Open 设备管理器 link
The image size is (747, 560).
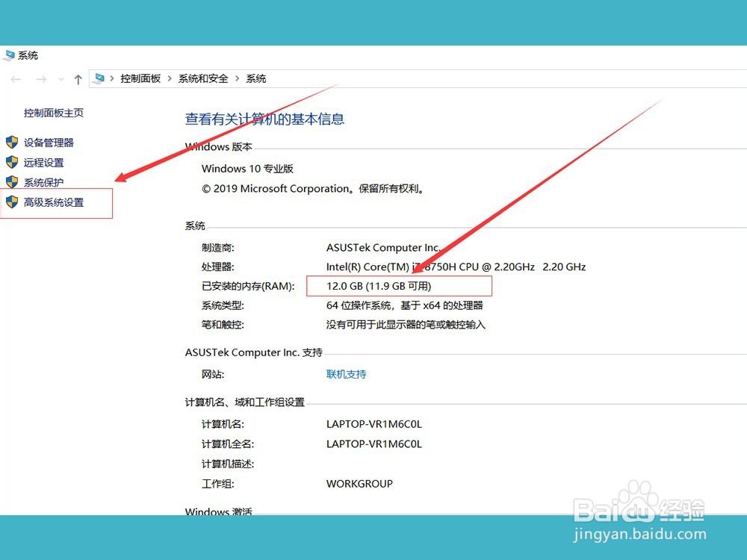coord(49,143)
